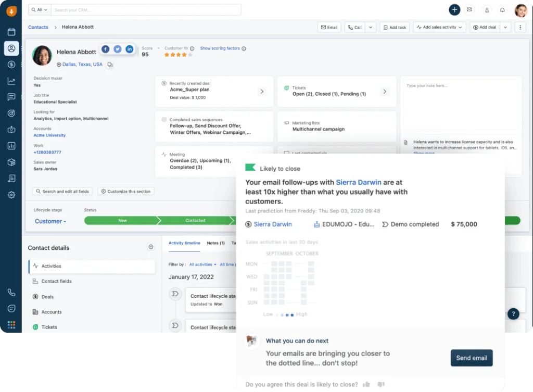
Task: Open Helena's Facebook profile icon
Action: [x=106, y=49]
